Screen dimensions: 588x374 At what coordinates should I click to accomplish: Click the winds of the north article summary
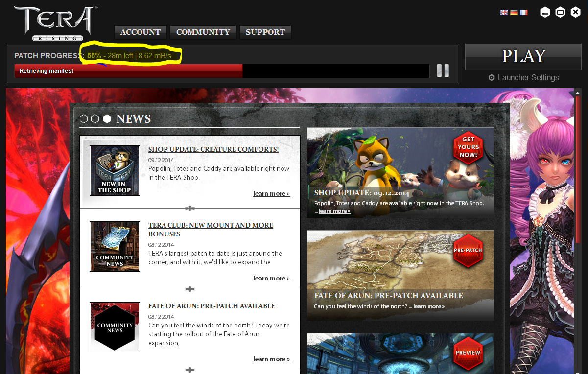pyautogui.click(x=219, y=334)
